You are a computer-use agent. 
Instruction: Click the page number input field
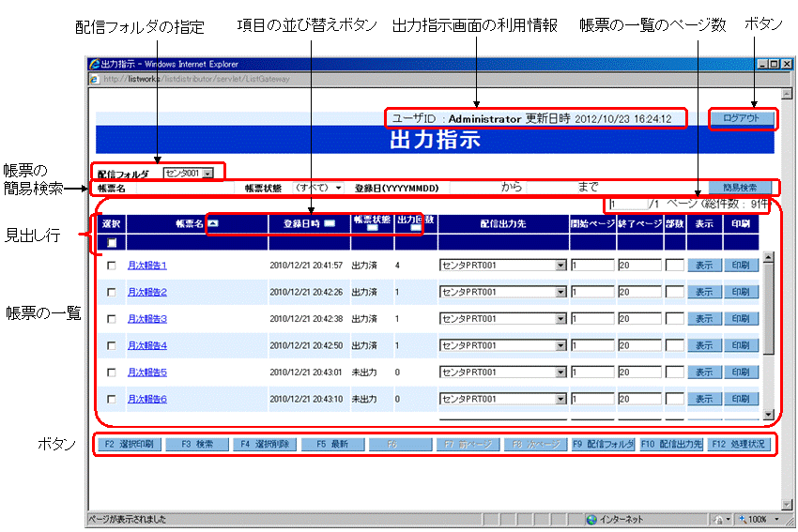[627, 204]
